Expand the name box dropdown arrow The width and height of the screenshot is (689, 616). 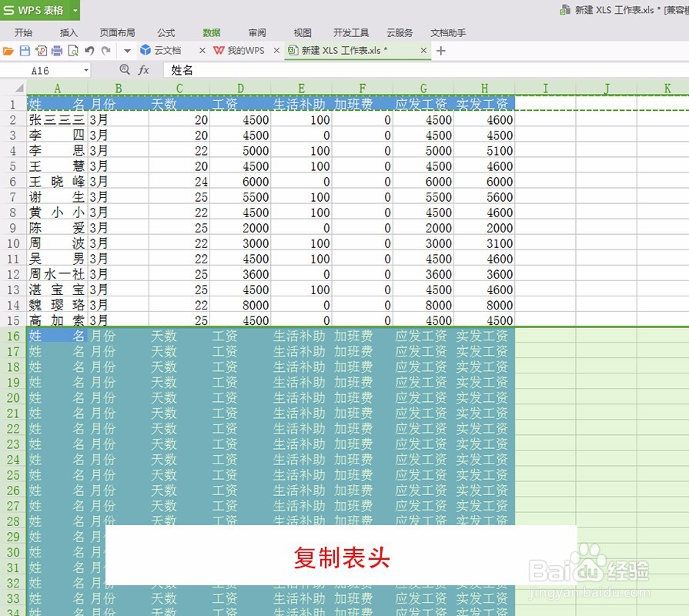tap(85, 69)
